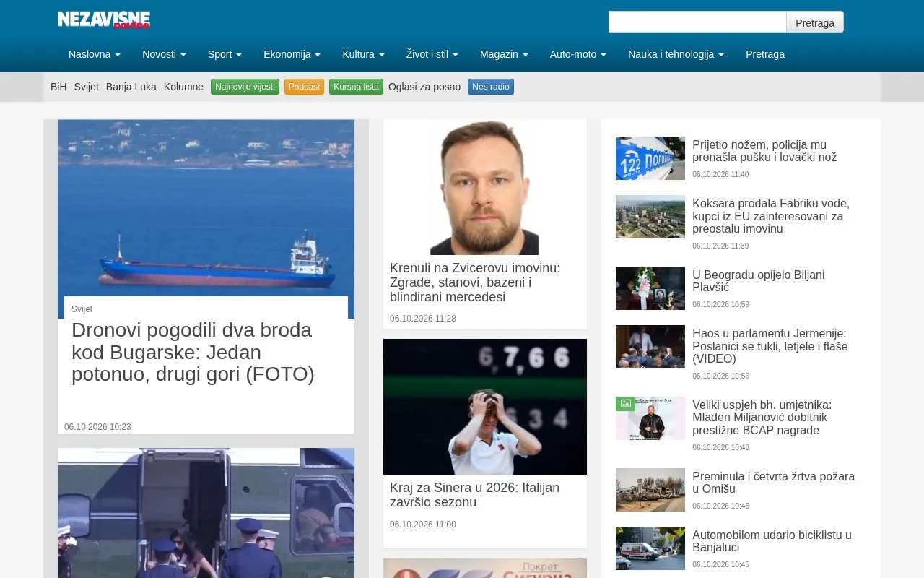This screenshot has height=578, width=924.
Task: Read 'Koksara prodala Fabriku vode' article
Action: (771, 216)
